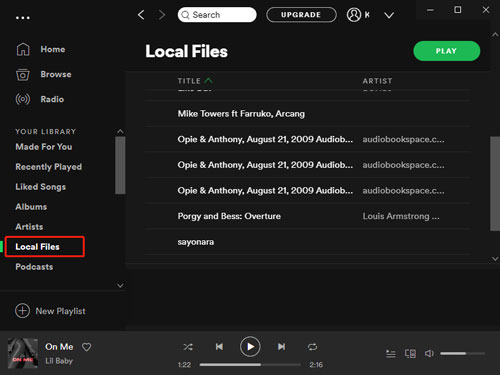
Task: Click the Search input field
Action: [x=217, y=15]
